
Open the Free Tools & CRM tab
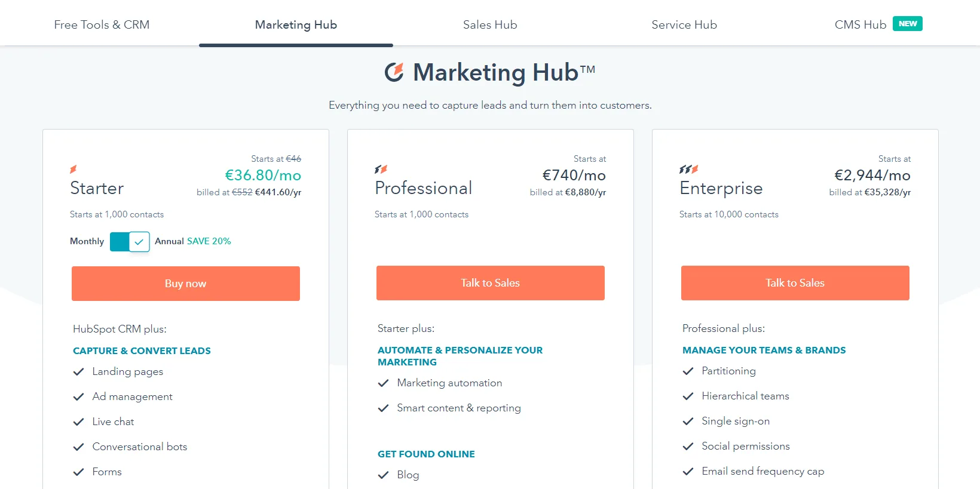tap(102, 24)
